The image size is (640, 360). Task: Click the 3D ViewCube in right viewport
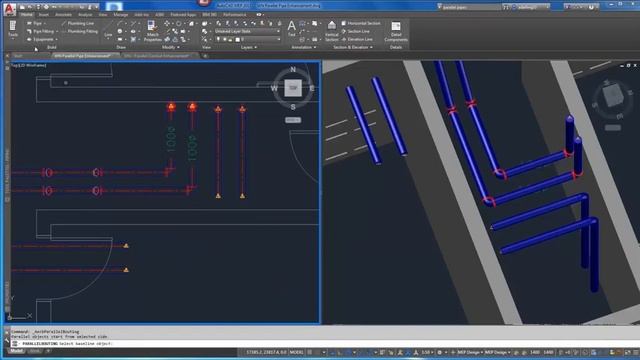tap(612, 95)
